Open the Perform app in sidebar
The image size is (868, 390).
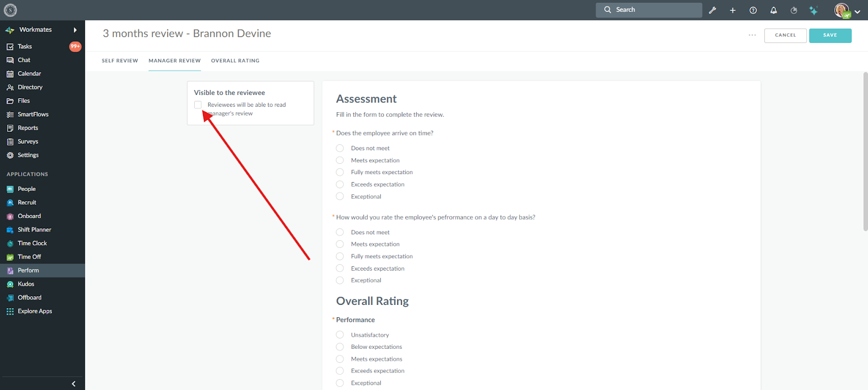pyautogui.click(x=28, y=271)
